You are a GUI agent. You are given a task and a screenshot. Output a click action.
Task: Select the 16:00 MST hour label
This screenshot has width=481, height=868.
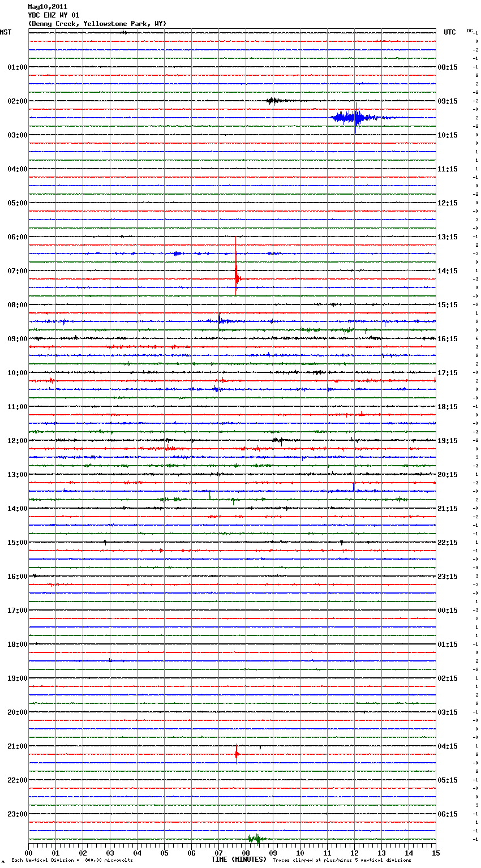[x=18, y=577]
